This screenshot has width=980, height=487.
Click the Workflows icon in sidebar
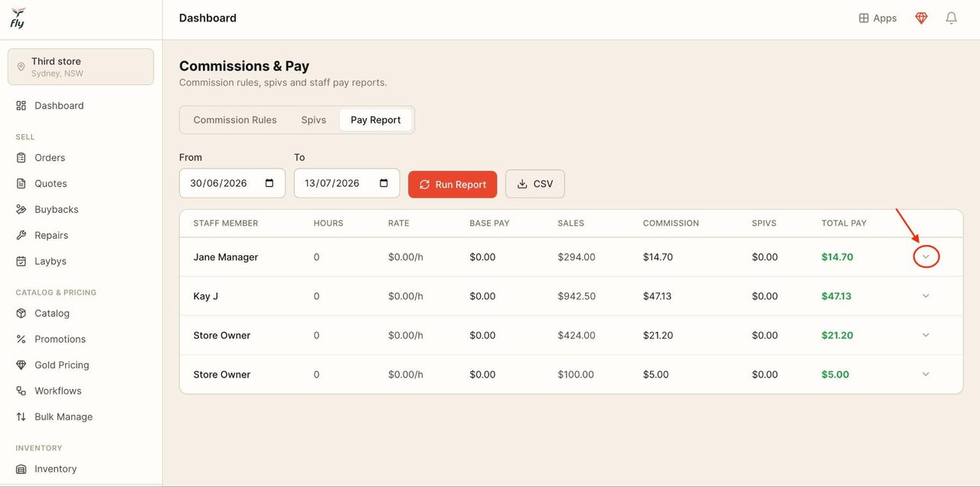point(21,391)
